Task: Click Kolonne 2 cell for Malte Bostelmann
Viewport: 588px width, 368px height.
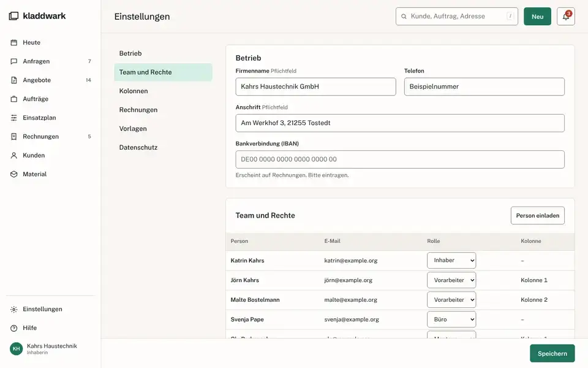Action: tap(534, 300)
